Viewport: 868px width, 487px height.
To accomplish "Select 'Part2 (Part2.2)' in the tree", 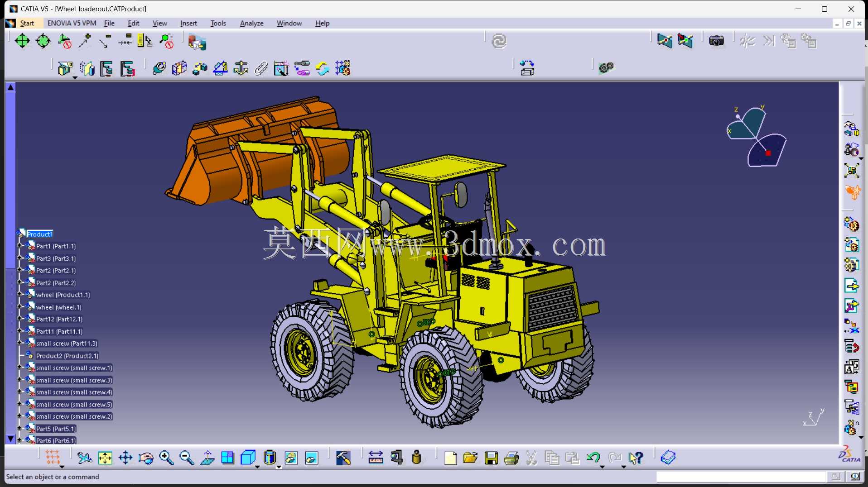I will pos(56,283).
